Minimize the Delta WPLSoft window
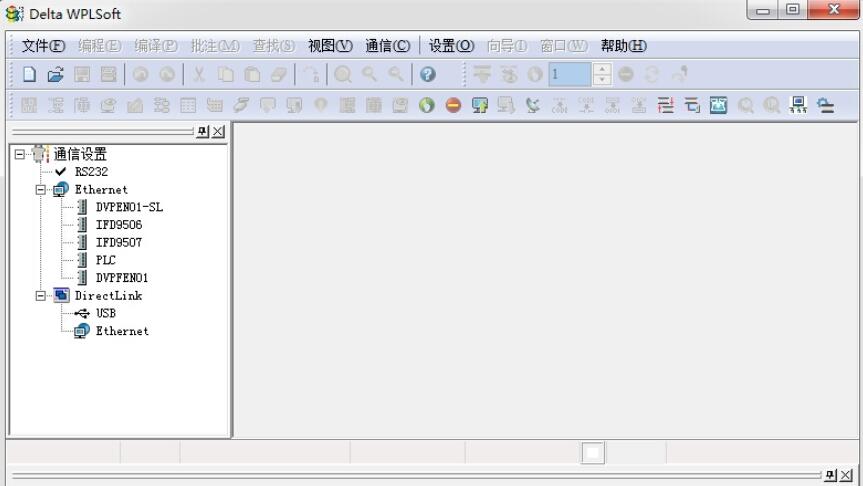863x486 pixels. pyautogui.click(x=763, y=10)
